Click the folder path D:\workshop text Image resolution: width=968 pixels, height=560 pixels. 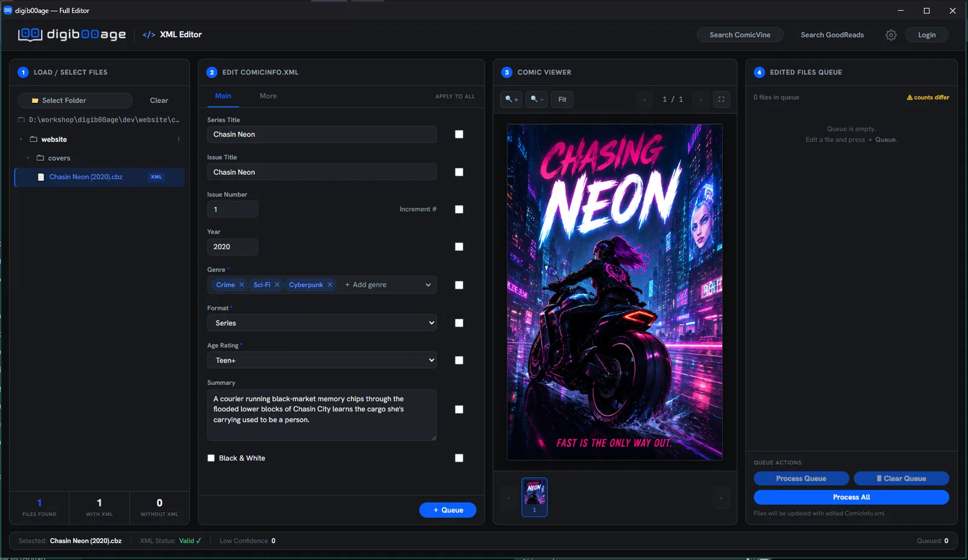104,120
